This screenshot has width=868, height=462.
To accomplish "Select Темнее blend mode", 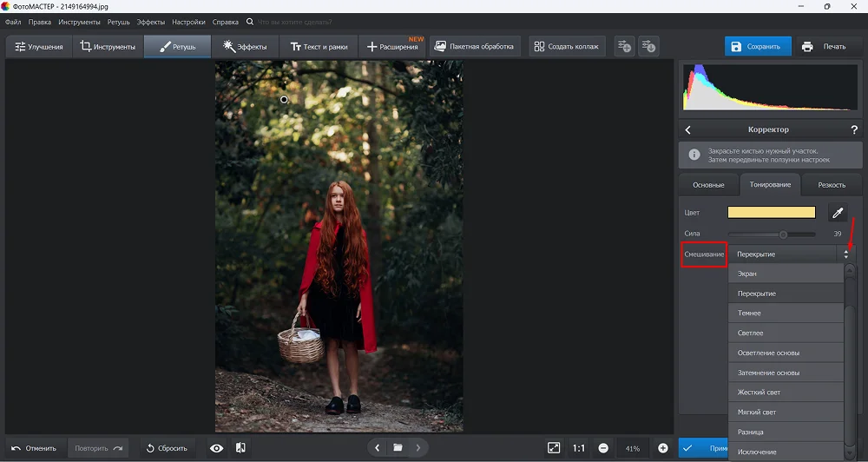I will point(786,313).
